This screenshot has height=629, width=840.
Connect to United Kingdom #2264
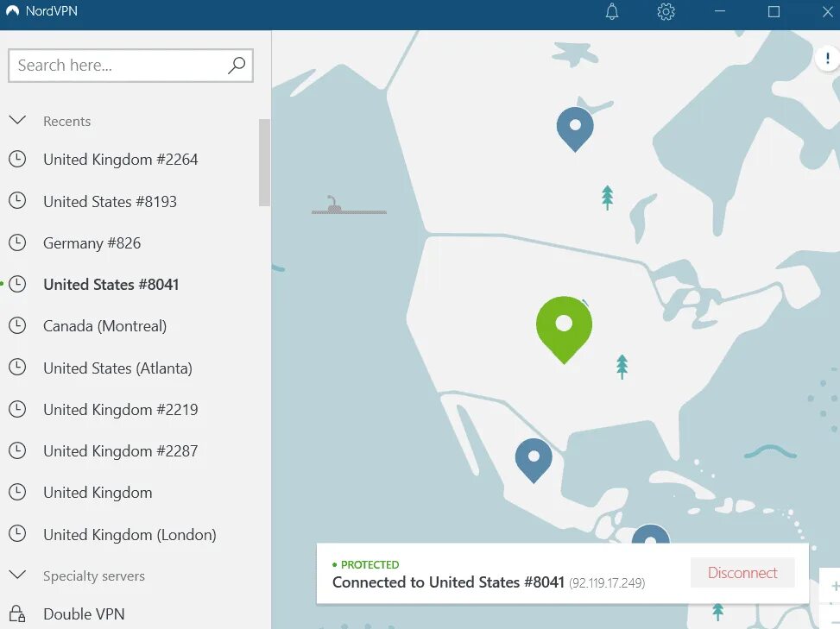(x=121, y=160)
